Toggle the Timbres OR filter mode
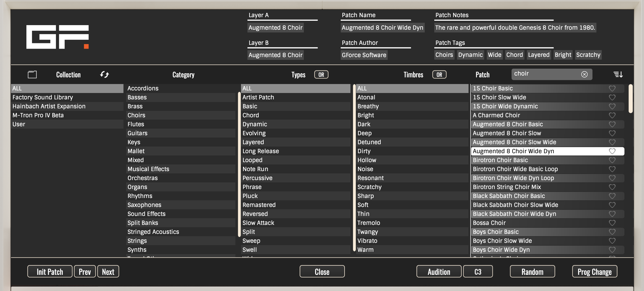The image size is (644, 291). (439, 75)
